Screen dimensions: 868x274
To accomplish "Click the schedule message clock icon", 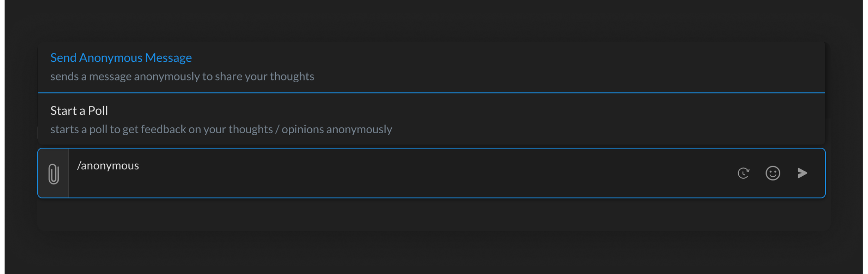I will pyautogui.click(x=743, y=173).
